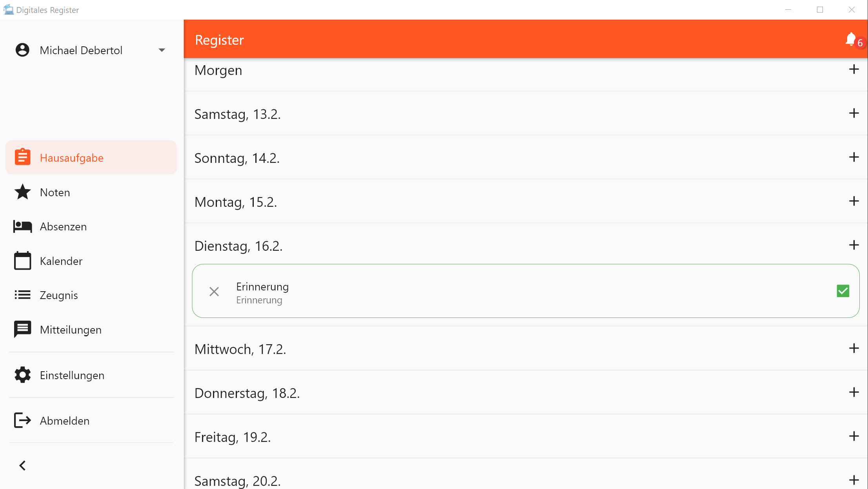Open Kalender via its calendar icon

tap(22, 261)
